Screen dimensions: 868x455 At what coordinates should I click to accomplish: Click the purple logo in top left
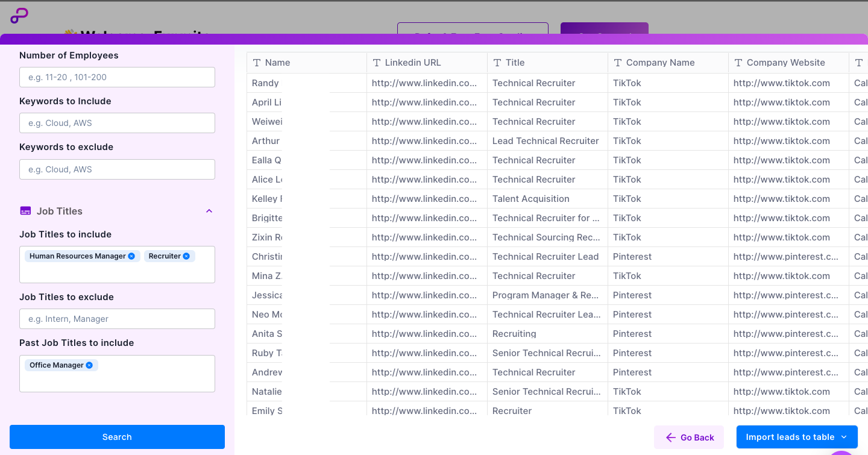click(x=19, y=16)
